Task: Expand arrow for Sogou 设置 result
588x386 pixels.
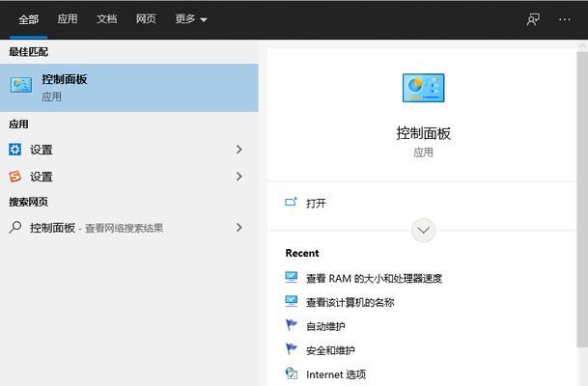Action: tap(239, 177)
